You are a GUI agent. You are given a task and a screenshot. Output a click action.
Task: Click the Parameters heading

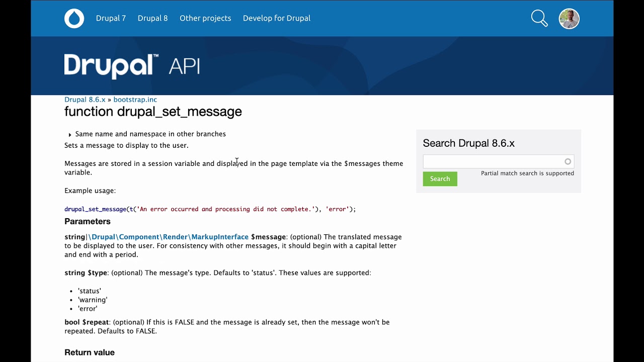coord(88,221)
